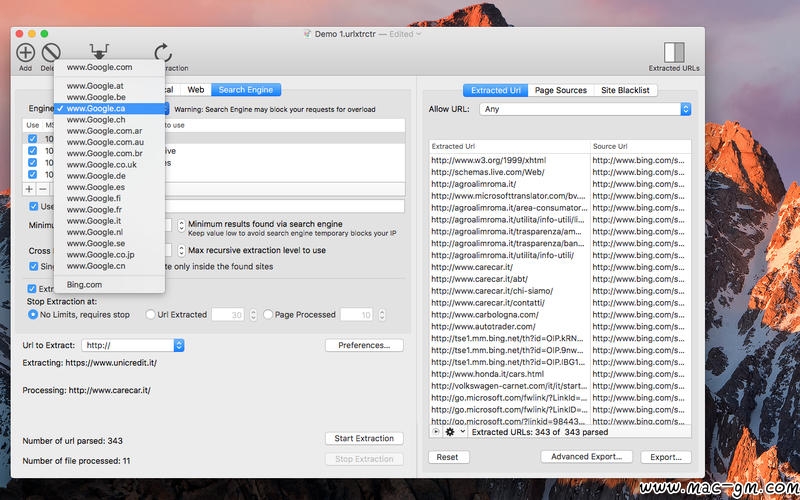Viewport: 800px width, 500px height.
Task: Select row http://schemas.live.com/Web/
Action: tap(560, 172)
